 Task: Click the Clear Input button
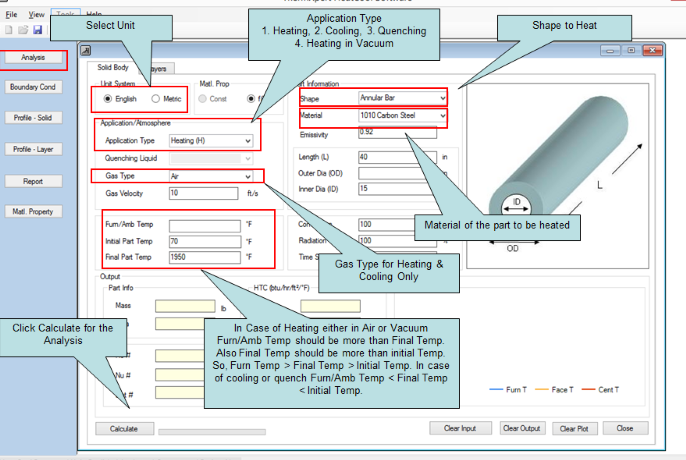pos(460,428)
